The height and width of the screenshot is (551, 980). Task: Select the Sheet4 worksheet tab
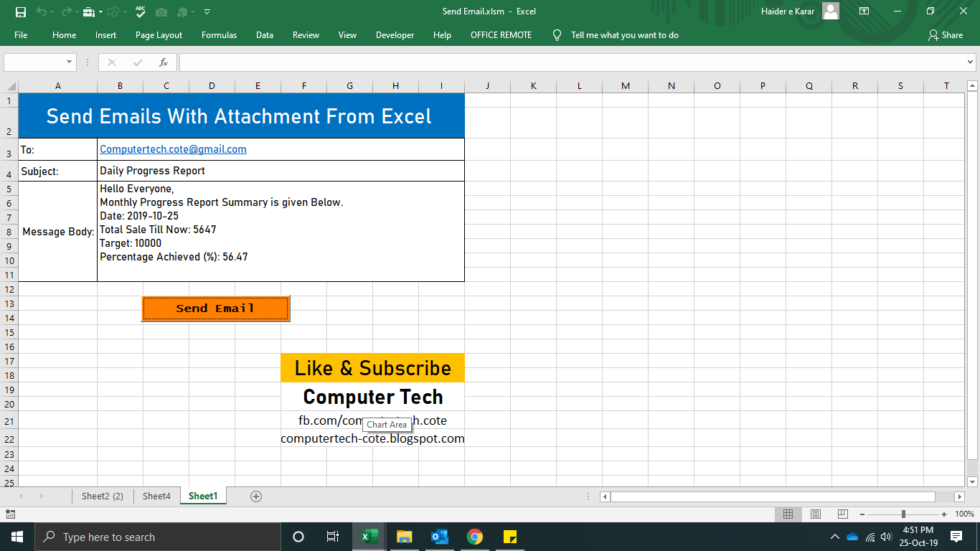coord(156,496)
